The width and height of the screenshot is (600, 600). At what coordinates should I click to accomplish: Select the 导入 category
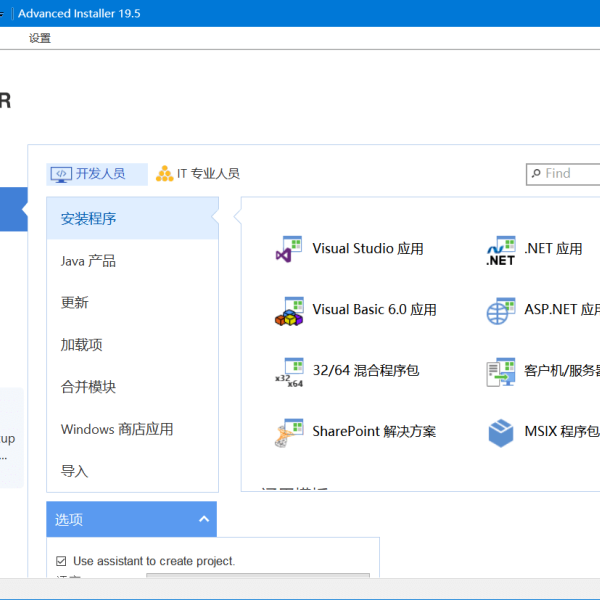pyautogui.click(x=132, y=471)
